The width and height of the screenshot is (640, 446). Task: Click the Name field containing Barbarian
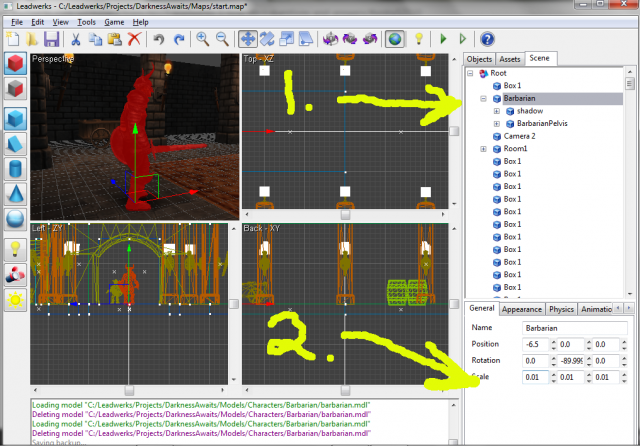tap(573, 328)
